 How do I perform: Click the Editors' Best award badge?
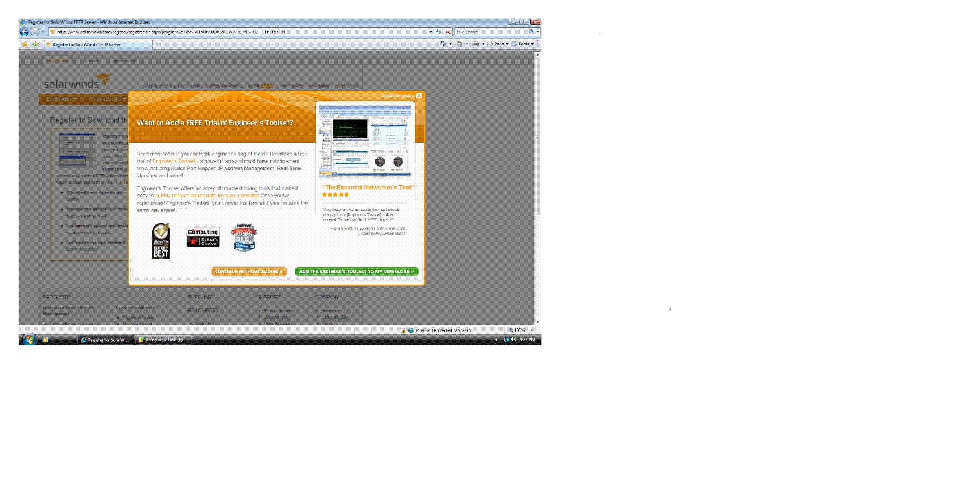tap(161, 241)
